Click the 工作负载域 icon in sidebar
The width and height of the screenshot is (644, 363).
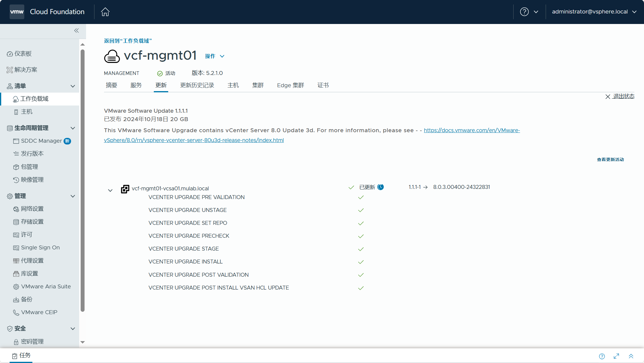[16, 99]
